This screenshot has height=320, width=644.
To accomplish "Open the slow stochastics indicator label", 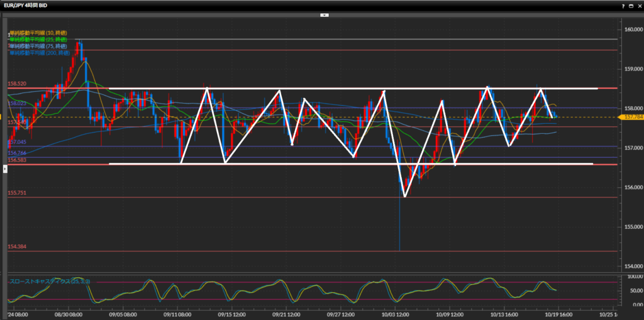I will (x=49, y=281).
